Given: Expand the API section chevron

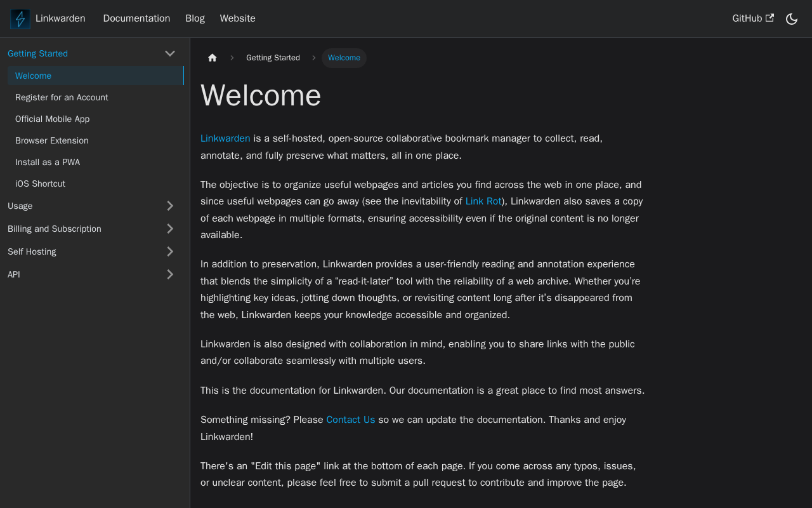Looking at the screenshot, I should [x=170, y=274].
